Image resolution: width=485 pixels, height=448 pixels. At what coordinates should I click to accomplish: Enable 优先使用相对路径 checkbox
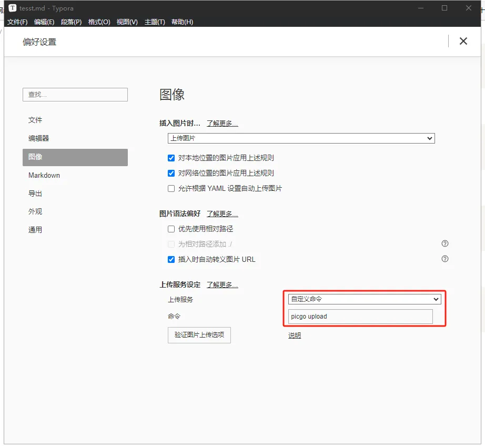click(x=171, y=229)
